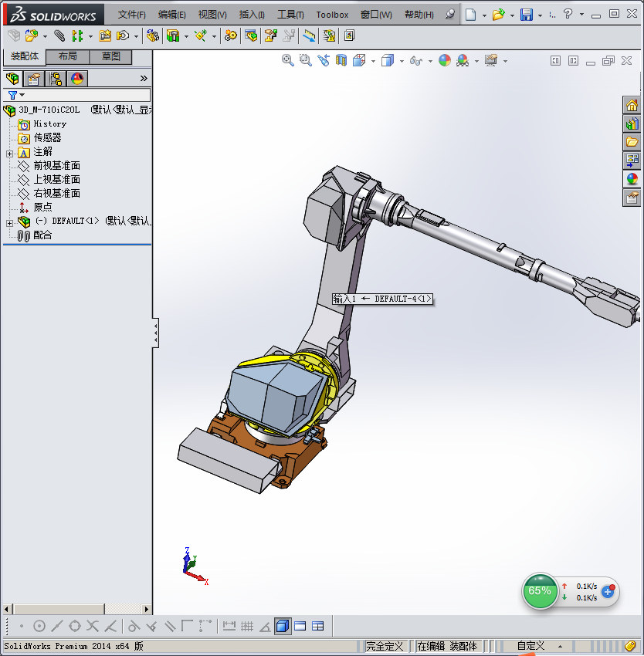Open Design Library in task pane
Image resolution: width=644 pixels, height=656 pixels.
(632, 123)
